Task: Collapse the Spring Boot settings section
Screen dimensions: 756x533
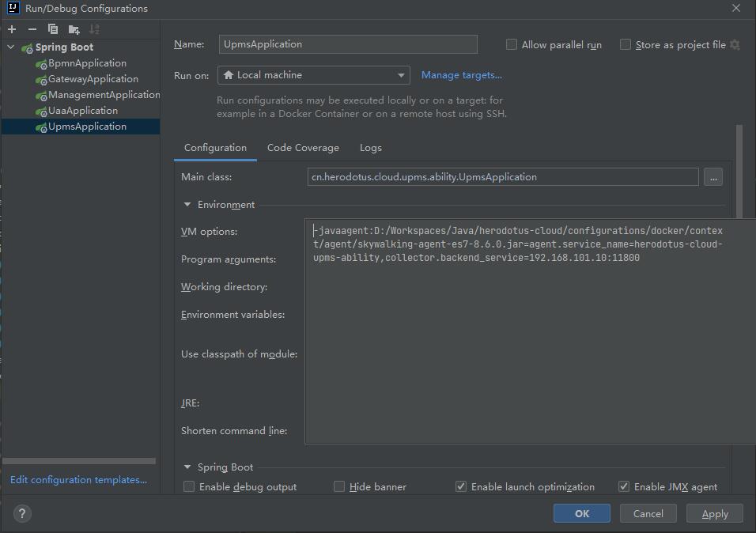Action: [x=187, y=467]
